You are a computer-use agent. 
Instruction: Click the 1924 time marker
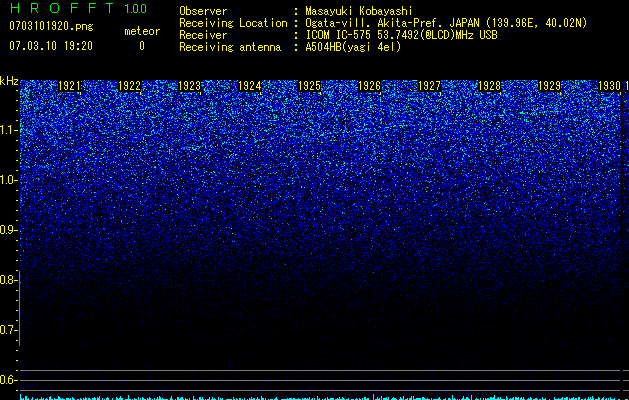[x=250, y=86]
